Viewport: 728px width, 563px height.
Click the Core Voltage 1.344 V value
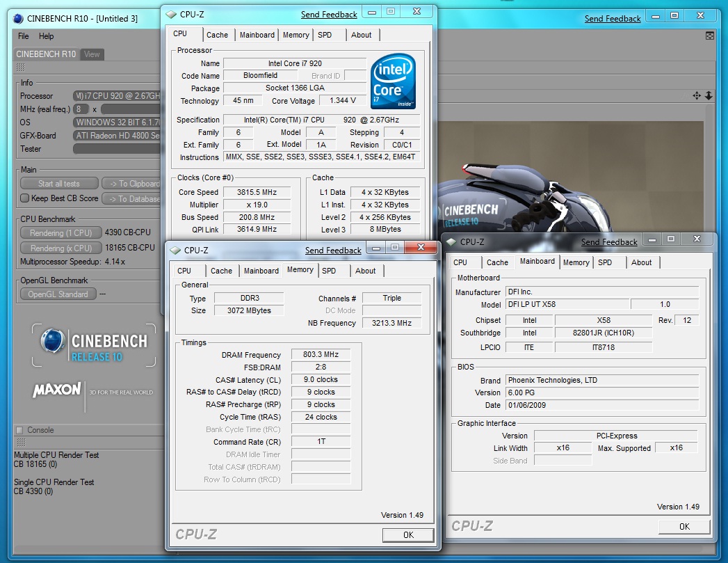pyautogui.click(x=343, y=100)
